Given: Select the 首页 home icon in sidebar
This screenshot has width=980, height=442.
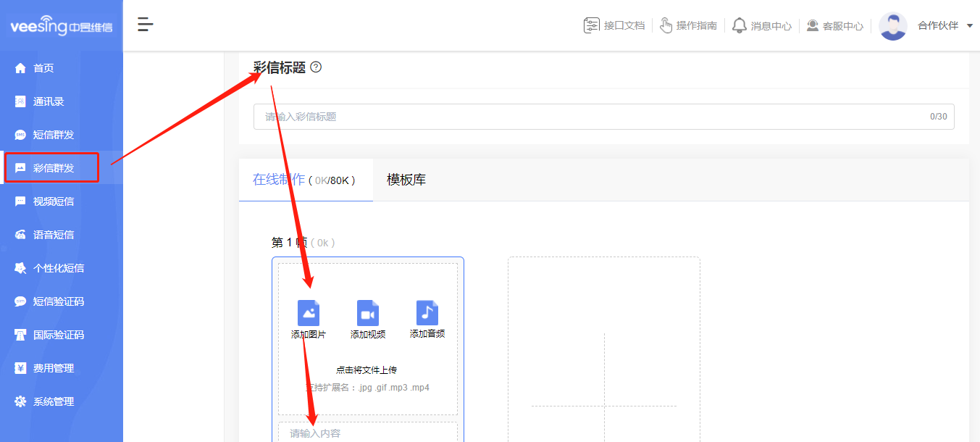Looking at the screenshot, I should [20, 67].
